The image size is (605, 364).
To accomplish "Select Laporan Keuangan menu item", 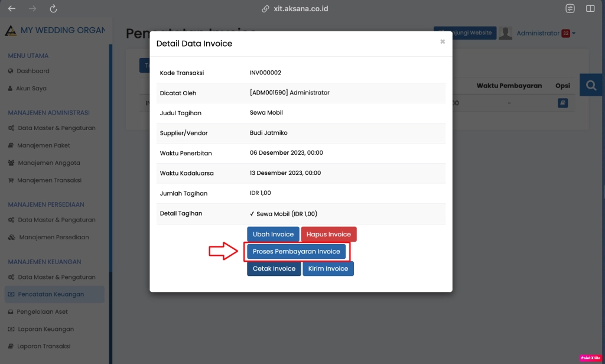I will pyautogui.click(x=45, y=329).
